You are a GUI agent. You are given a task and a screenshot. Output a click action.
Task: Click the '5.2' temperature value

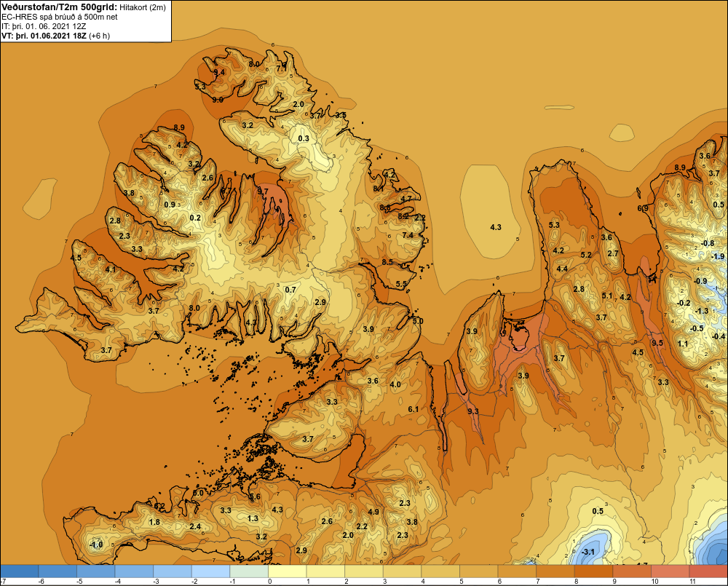pyautogui.click(x=586, y=255)
